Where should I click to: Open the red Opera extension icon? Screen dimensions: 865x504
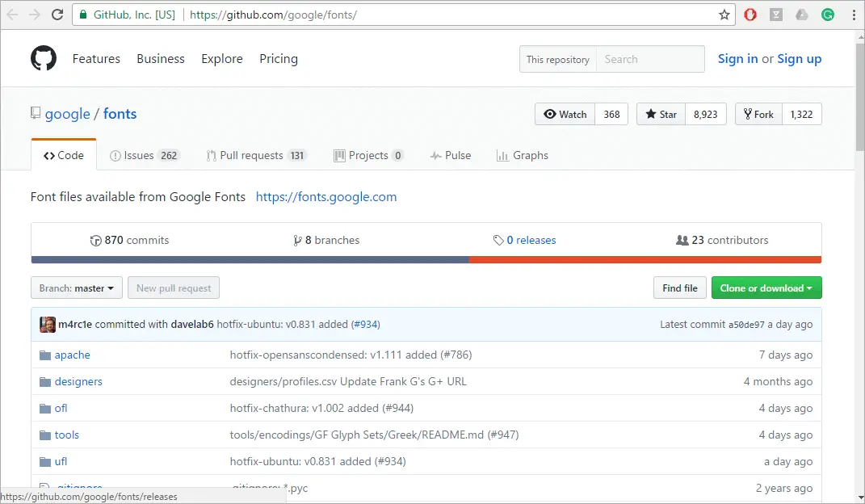[750, 15]
